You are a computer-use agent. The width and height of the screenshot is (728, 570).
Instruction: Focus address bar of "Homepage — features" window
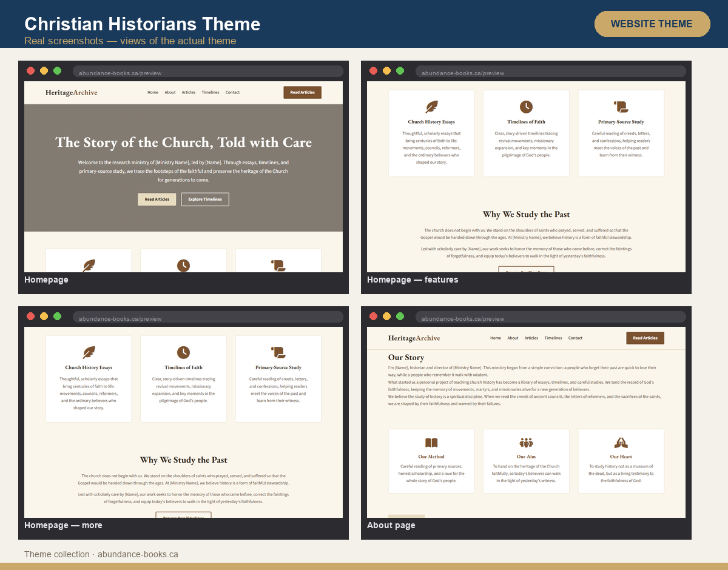coord(551,72)
